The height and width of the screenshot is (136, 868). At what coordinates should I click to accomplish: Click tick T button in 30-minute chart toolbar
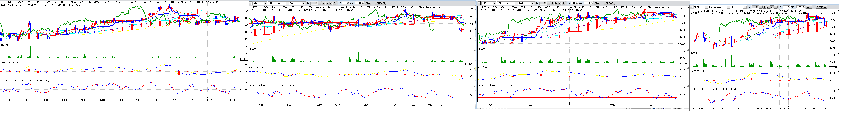click(564, 3)
